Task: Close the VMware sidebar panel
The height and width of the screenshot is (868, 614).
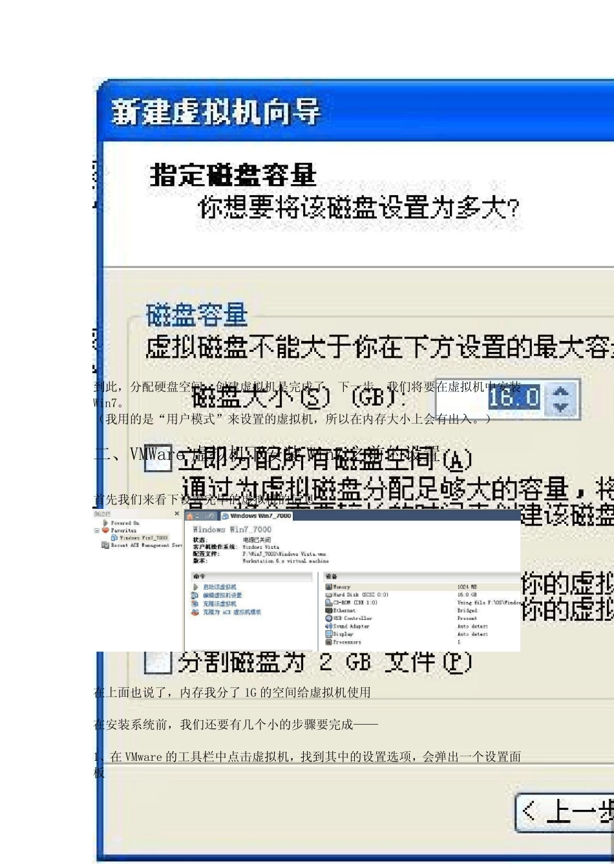Action: tap(177, 514)
